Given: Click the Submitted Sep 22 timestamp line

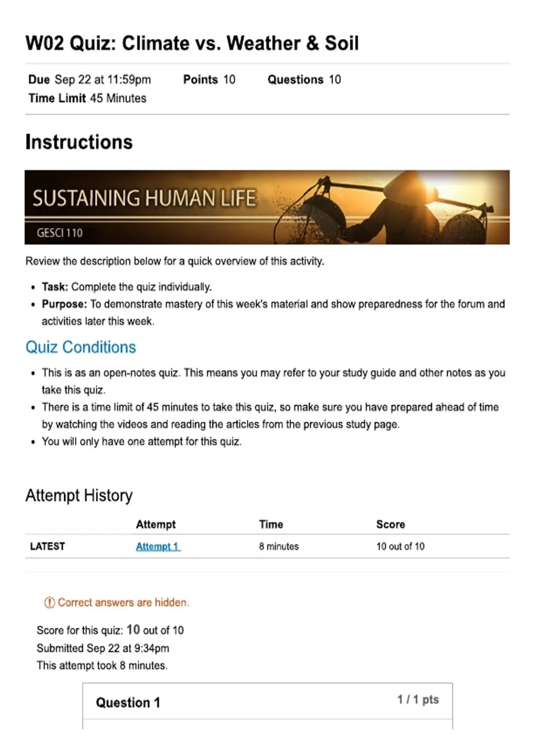Looking at the screenshot, I should [x=103, y=648].
